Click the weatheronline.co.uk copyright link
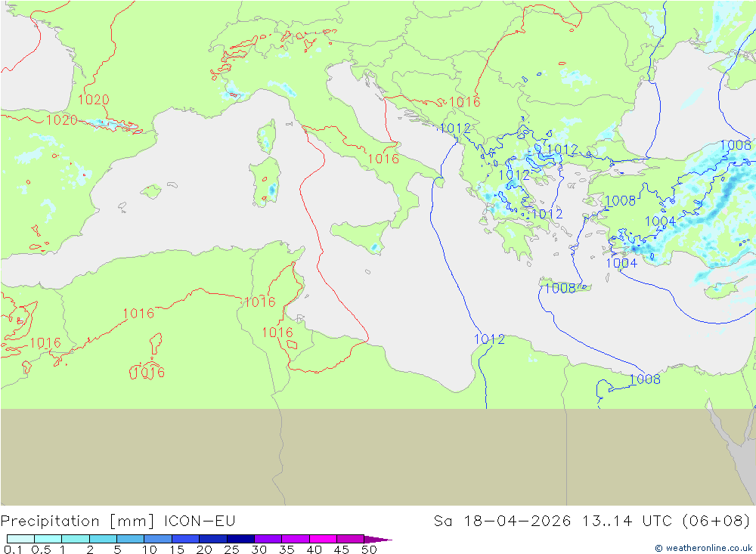 click(x=703, y=548)
